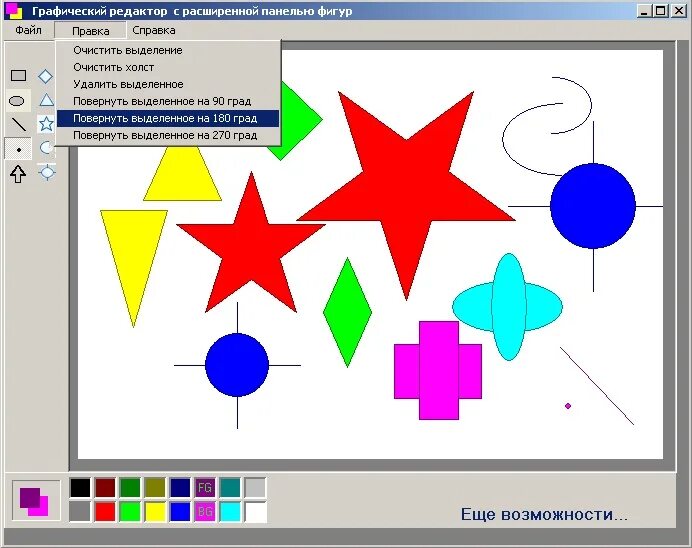Choose Очистить выделение menu item
The image size is (692, 548).
[168, 50]
